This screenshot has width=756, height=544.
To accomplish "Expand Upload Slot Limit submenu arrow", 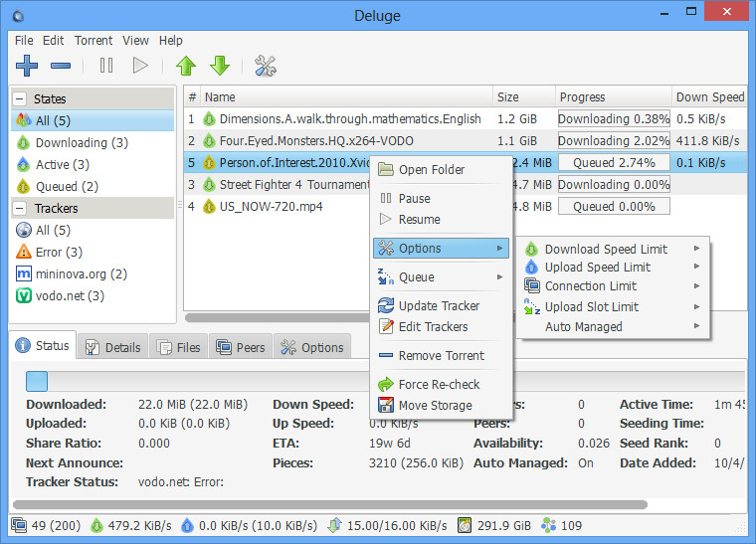I will [x=696, y=307].
